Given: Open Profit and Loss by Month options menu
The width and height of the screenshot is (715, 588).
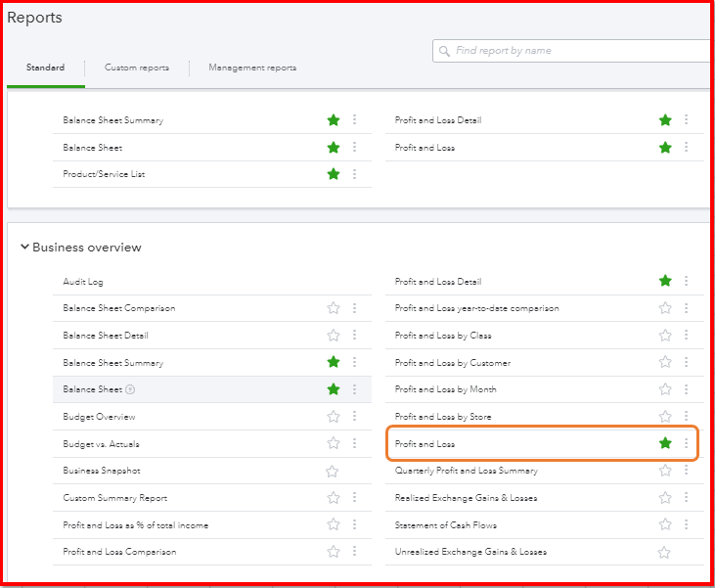Looking at the screenshot, I should (686, 389).
